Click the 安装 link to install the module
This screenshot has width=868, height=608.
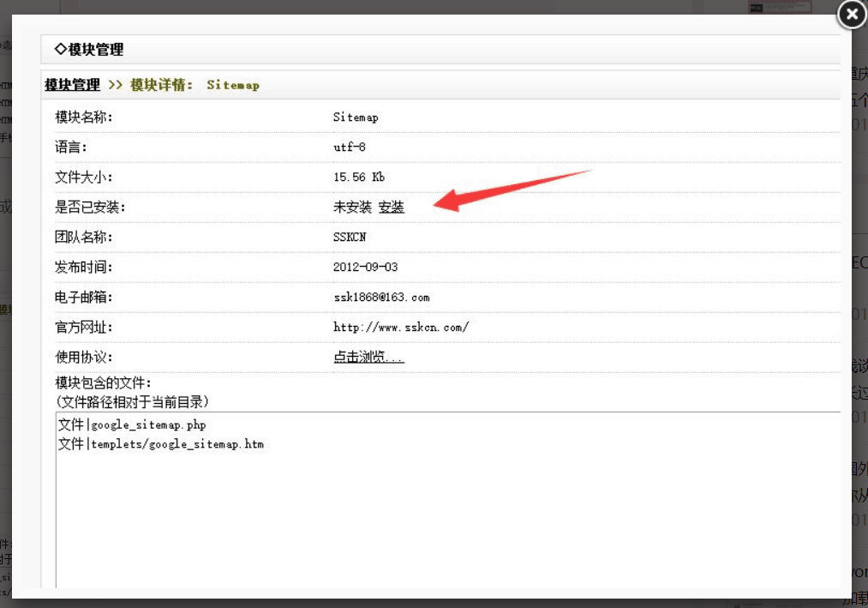pos(392,207)
